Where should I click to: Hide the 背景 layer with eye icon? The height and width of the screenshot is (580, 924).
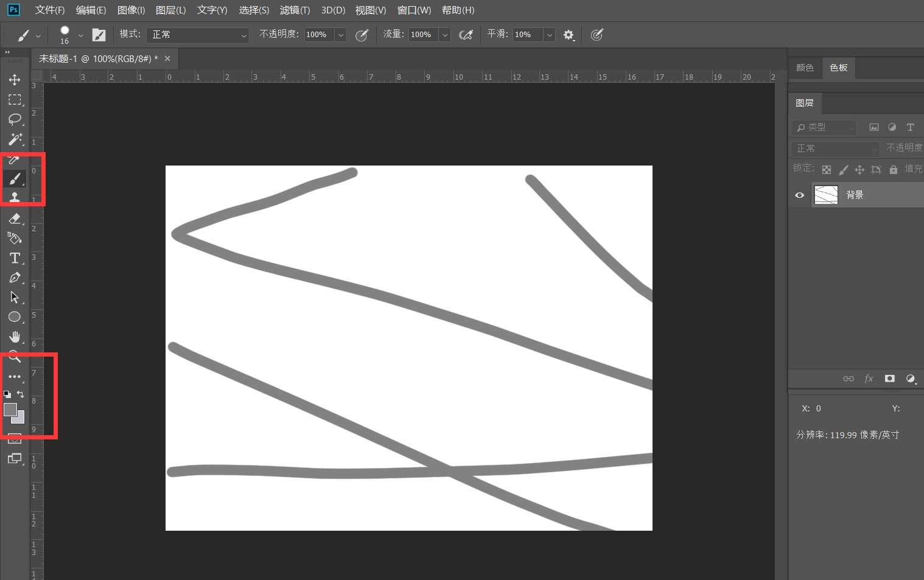click(x=800, y=195)
